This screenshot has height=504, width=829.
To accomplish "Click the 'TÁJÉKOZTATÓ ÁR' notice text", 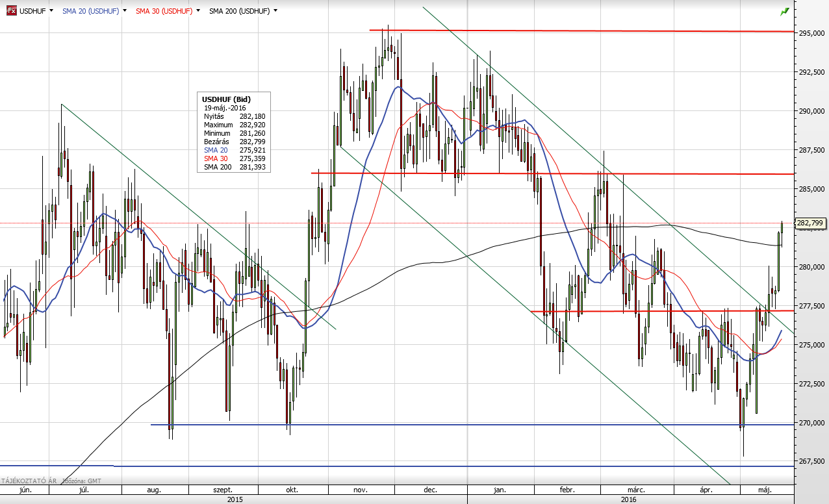I will (x=31, y=481).
